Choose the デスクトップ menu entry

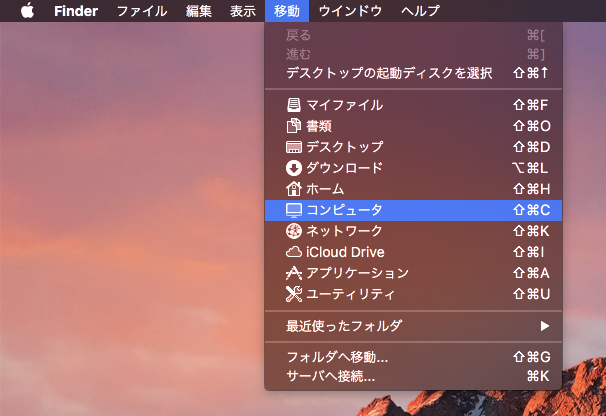[413, 147]
